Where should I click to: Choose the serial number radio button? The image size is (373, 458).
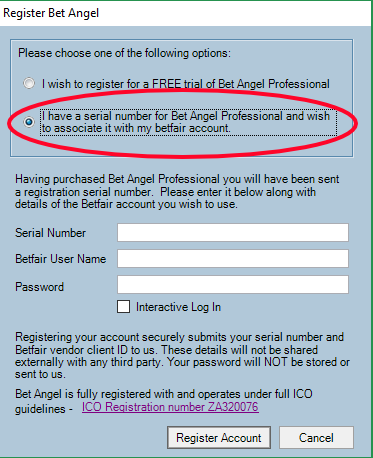tap(29, 122)
